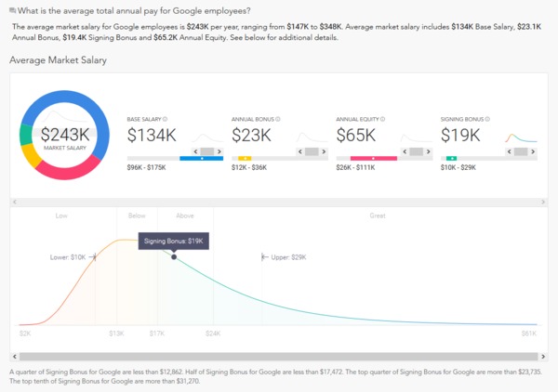The width and height of the screenshot is (558, 392).
Task: Click the $24K axis label
Action: 213,333
